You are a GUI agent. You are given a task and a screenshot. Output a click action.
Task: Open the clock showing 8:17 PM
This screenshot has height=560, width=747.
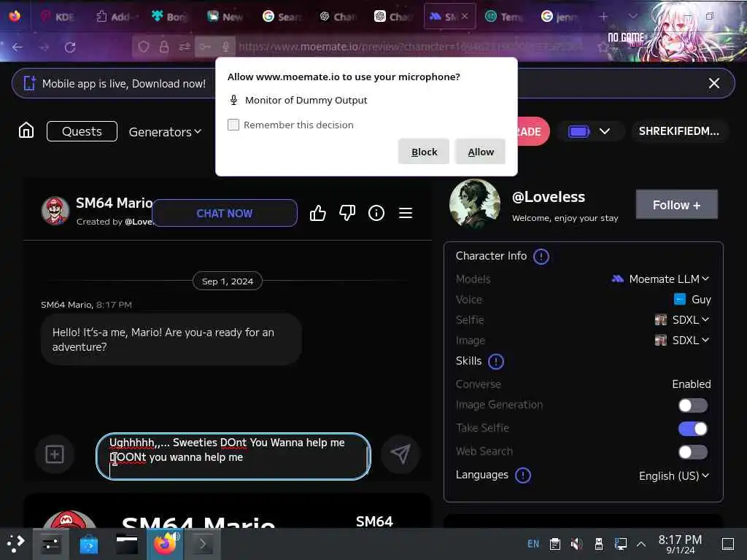(680, 544)
